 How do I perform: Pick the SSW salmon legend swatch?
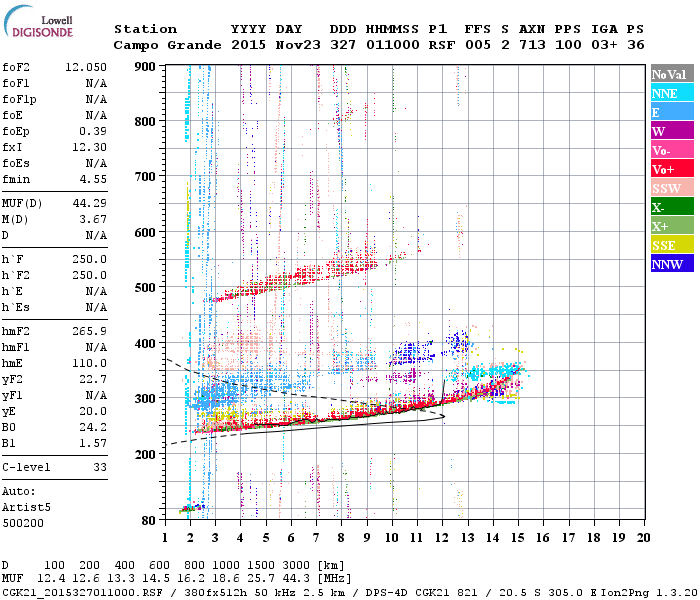[x=672, y=188]
